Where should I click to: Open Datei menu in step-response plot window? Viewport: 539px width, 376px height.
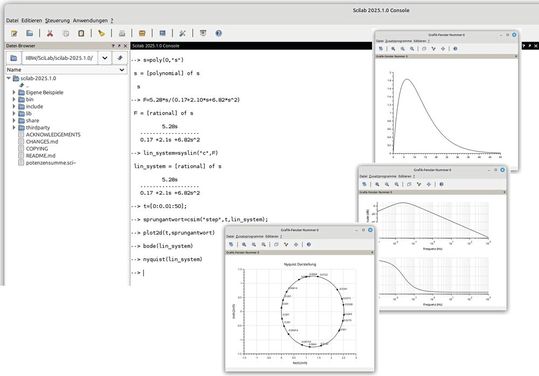click(x=380, y=41)
